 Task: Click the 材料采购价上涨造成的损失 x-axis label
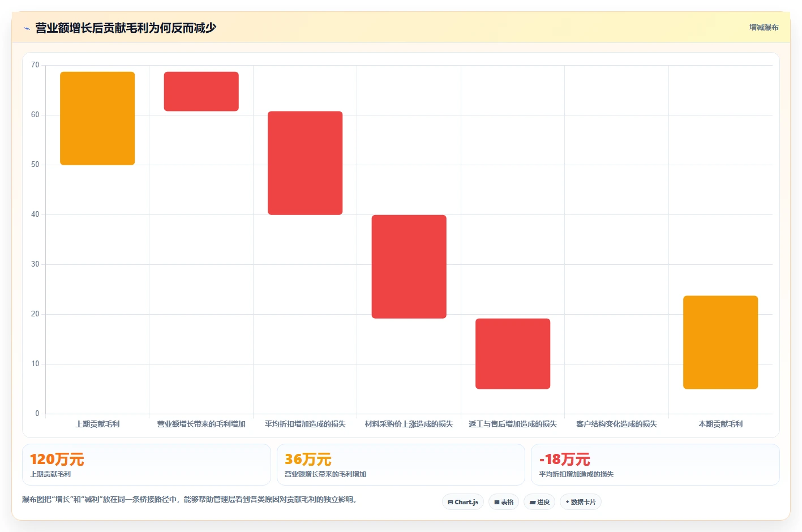409,424
